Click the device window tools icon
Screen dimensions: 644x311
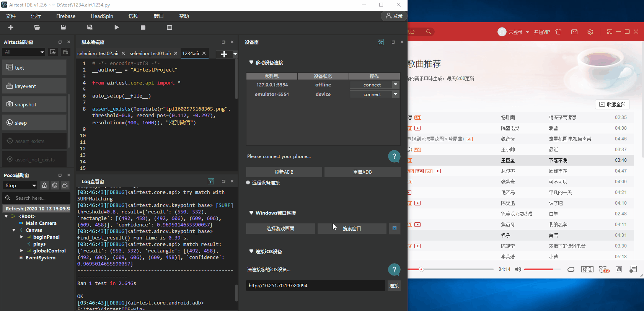coord(381,42)
